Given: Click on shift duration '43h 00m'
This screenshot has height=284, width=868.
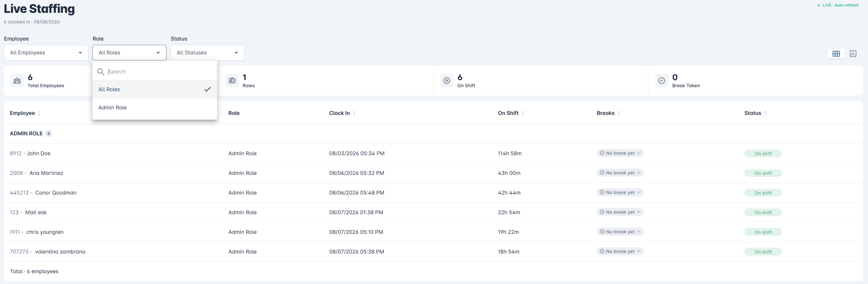Looking at the screenshot, I should point(509,173).
